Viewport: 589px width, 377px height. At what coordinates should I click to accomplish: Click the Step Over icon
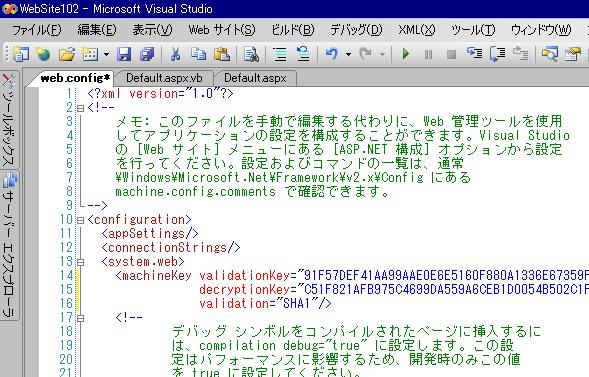498,54
